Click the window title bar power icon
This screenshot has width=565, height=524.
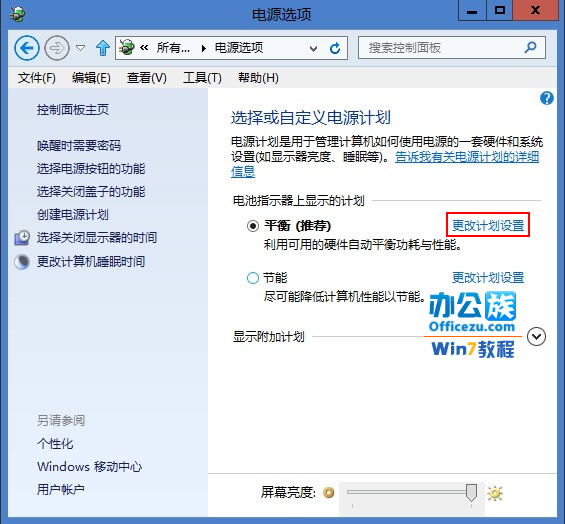click(17, 14)
